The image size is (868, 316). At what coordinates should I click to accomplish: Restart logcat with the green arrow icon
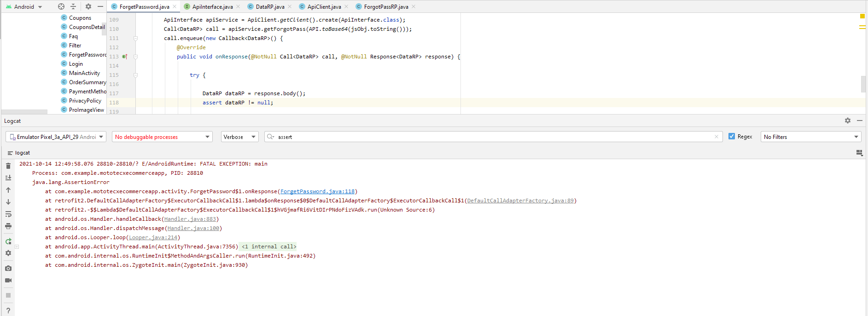[x=8, y=241]
